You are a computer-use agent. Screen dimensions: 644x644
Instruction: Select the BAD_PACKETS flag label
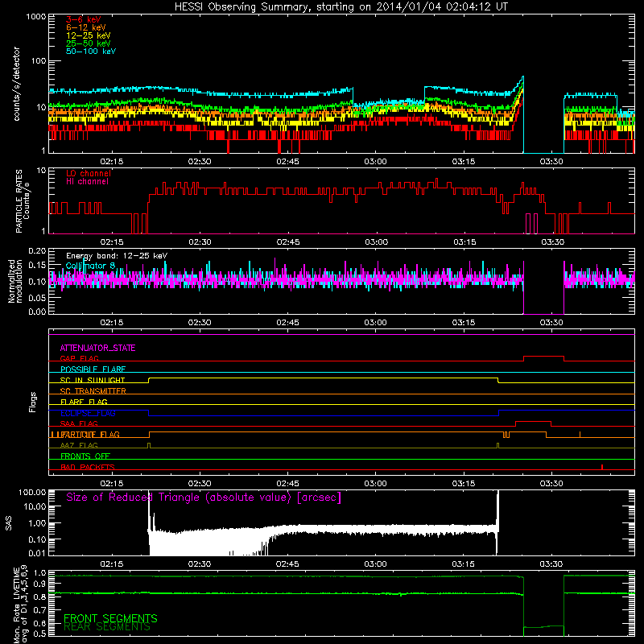(x=88, y=467)
